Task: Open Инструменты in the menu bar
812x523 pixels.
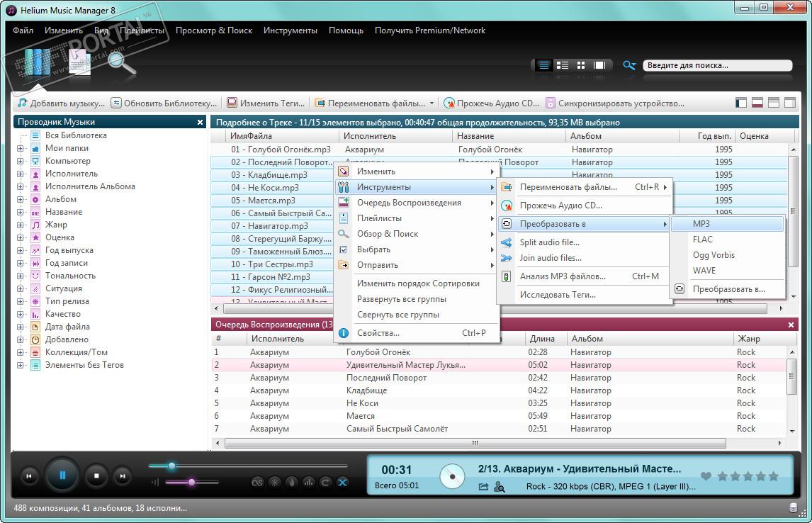Action: point(290,30)
